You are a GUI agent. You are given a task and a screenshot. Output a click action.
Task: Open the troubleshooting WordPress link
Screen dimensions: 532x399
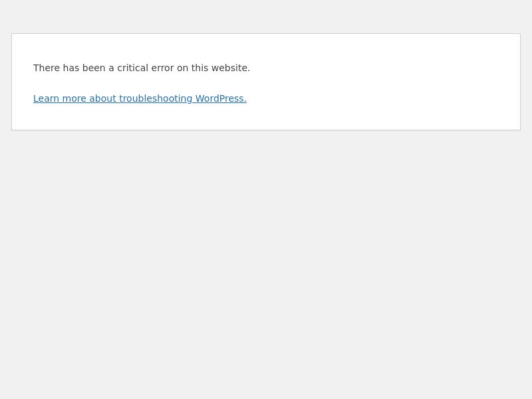(140, 98)
